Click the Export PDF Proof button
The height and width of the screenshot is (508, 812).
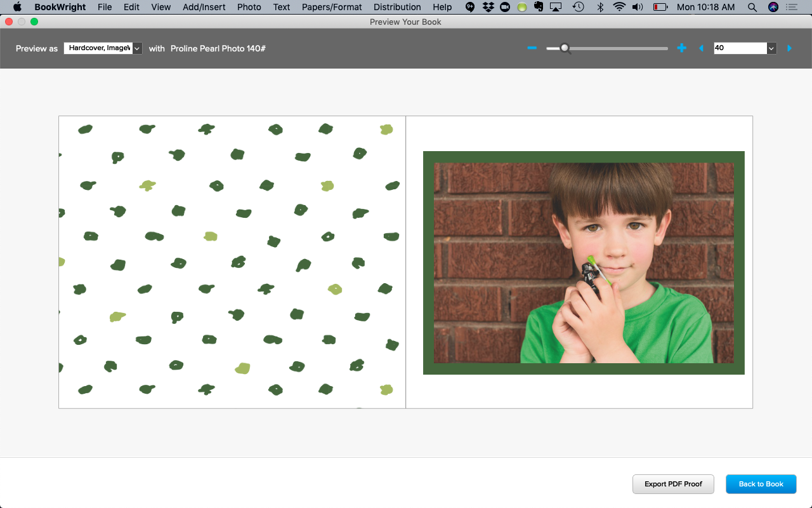coord(673,484)
